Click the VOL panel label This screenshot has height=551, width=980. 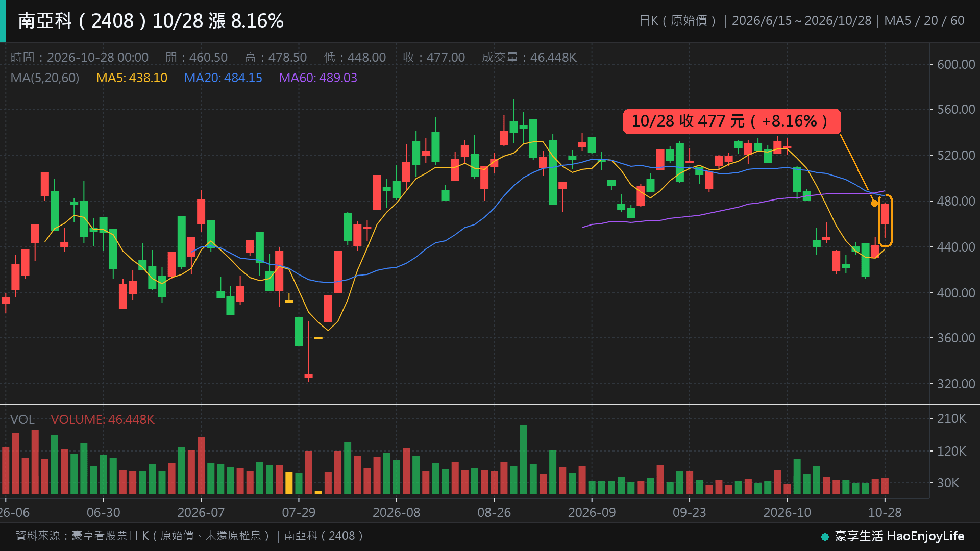click(x=22, y=419)
